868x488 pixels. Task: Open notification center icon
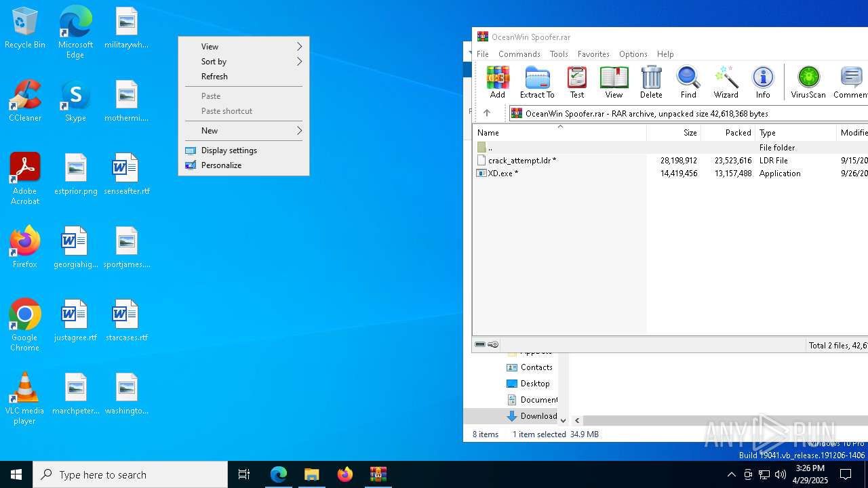click(x=846, y=474)
